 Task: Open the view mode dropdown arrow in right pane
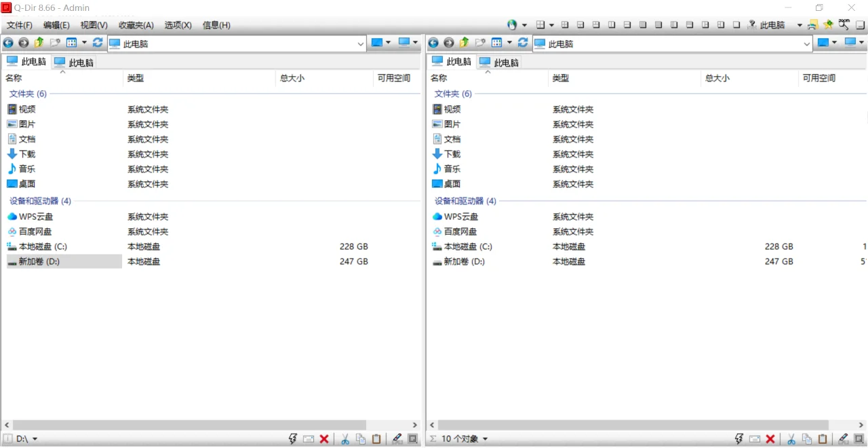509,43
